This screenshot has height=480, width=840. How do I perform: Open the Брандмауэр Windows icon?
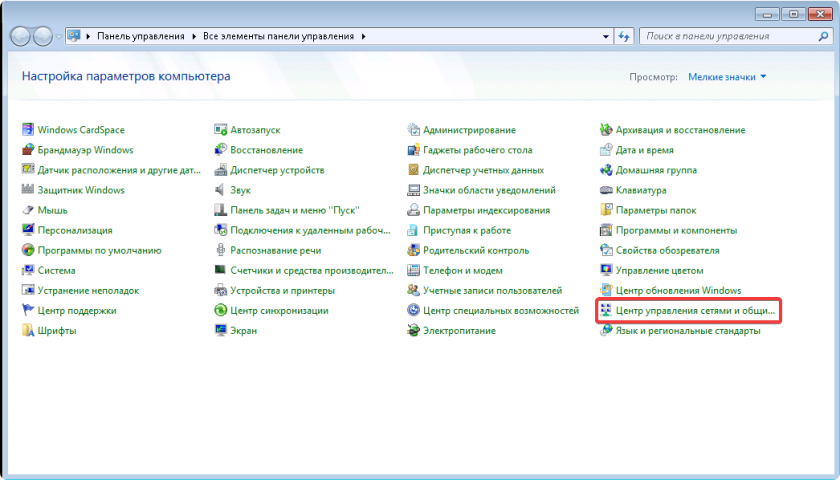click(28, 150)
